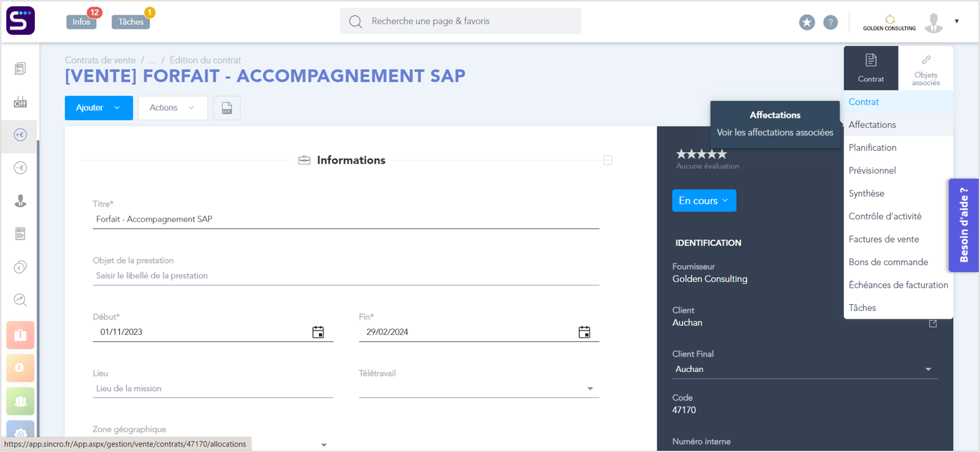Select Bons de commande in the menu
The width and height of the screenshot is (980, 452).
[x=898, y=262]
